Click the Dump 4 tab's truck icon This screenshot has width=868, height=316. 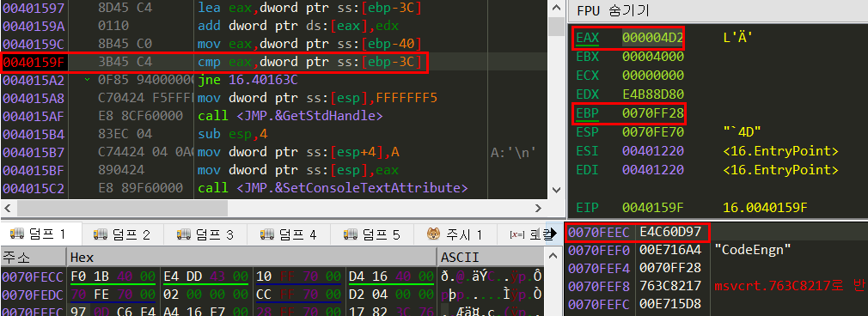pos(266,234)
